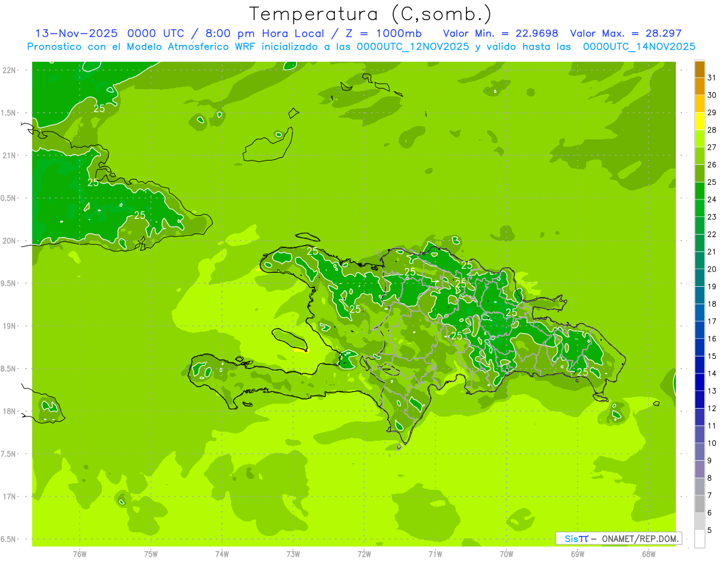
Task: Select the "13-Nov-2025" date text
Action: click(x=76, y=33)
